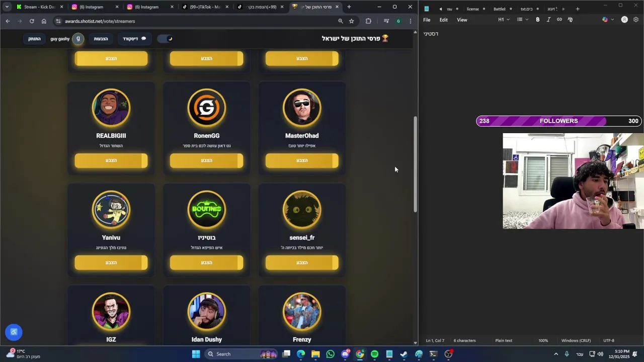This screenshot has width=644, height=362.
Task: Click the Chrome address bar URL
Action: [x=100, y=21]
